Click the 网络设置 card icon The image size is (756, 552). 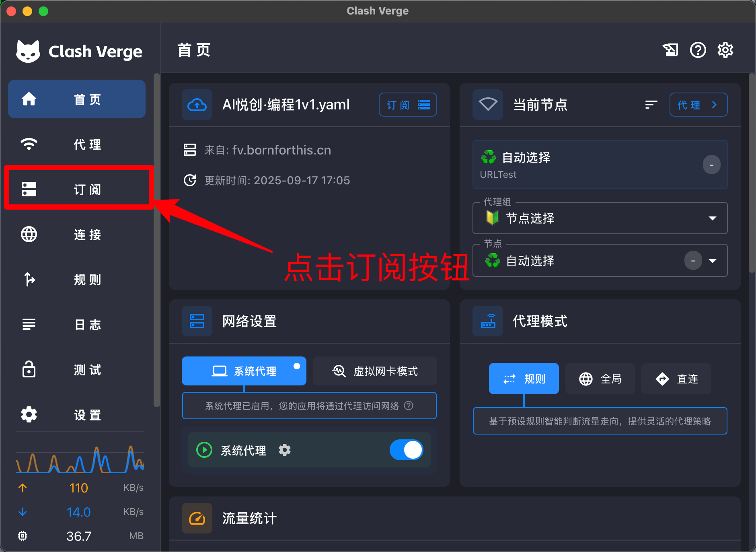[197, 321]
